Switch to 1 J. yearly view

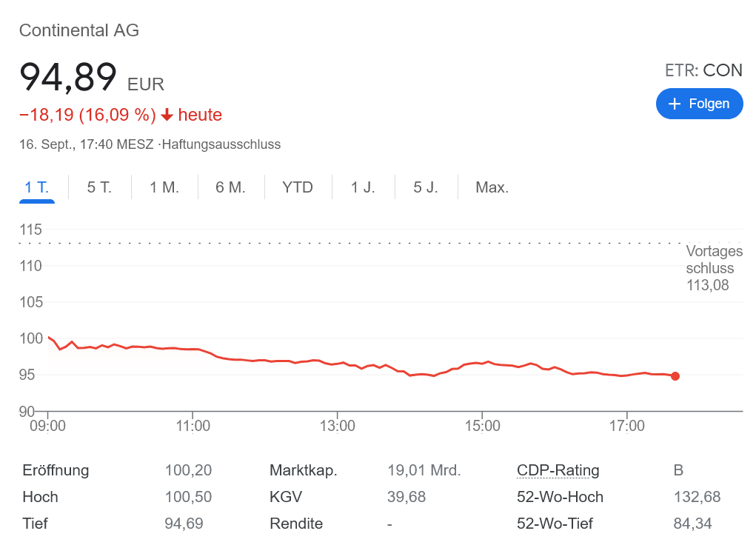363,187
